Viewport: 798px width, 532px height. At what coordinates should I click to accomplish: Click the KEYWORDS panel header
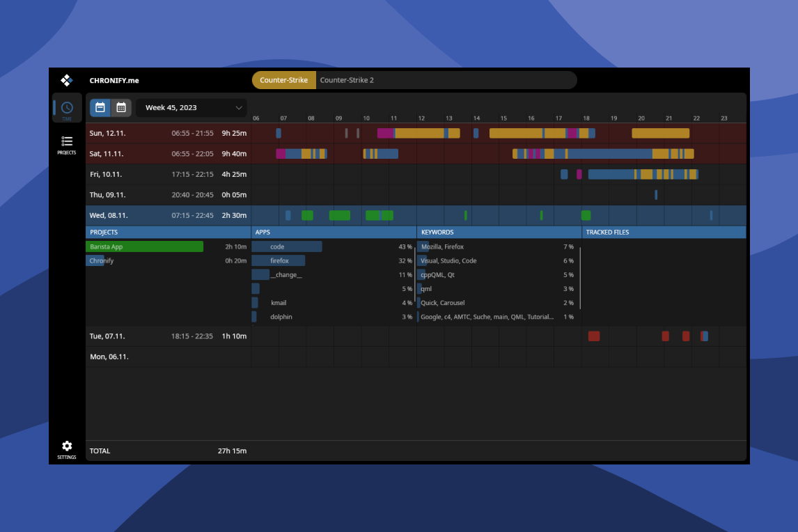point(435,232)
